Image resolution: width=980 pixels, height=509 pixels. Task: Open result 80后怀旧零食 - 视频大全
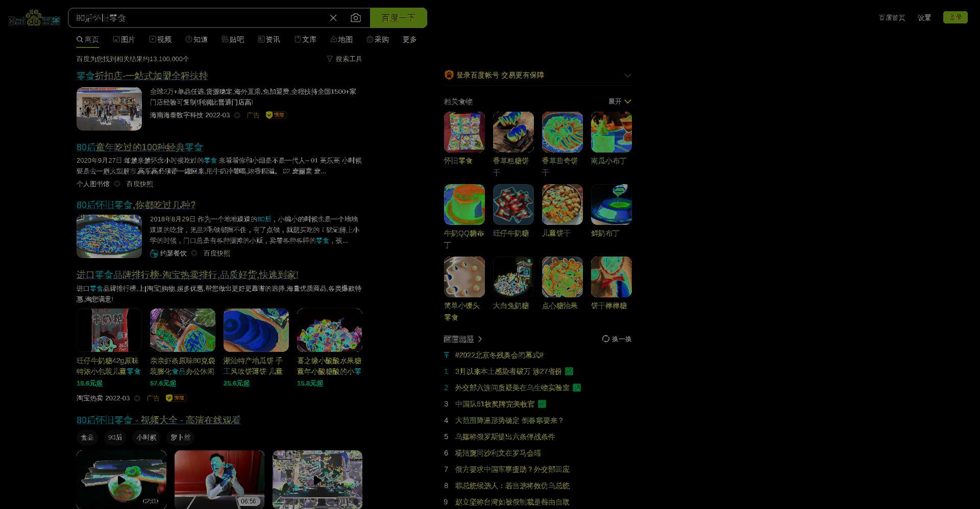(158, 420)
